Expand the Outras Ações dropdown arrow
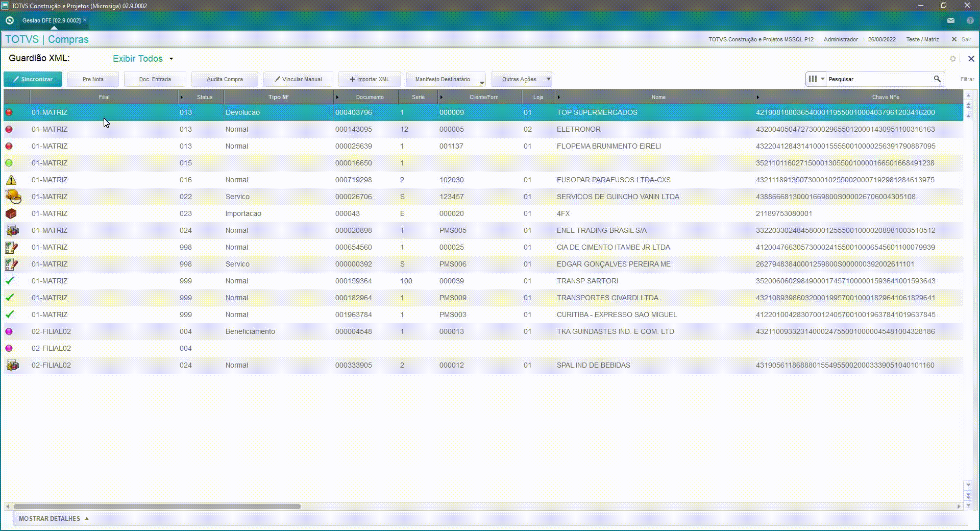This screenshot has width=980, height=531. point(549,79)
